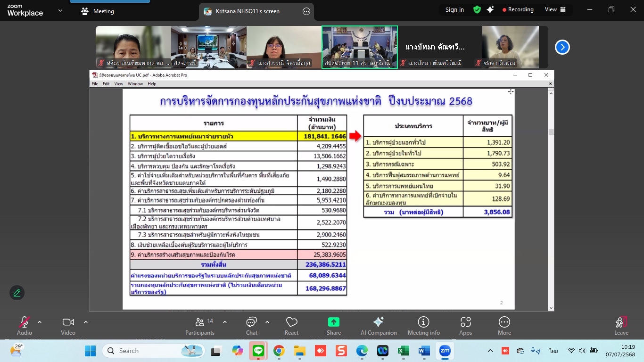Open the Chat panel

coord(251,326)
